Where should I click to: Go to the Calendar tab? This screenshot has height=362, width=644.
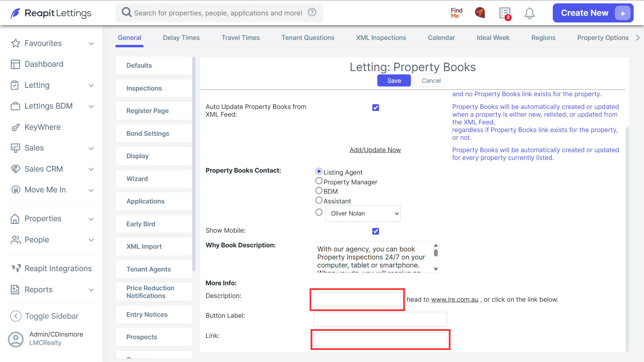point(441,38)
